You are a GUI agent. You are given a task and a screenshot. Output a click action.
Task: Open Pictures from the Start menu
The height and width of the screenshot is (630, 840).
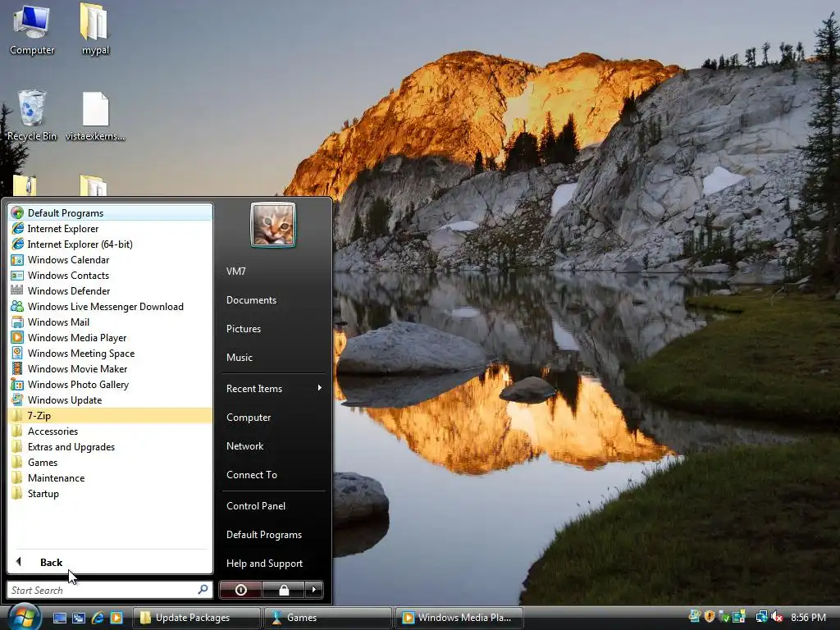tap(273, 328)
